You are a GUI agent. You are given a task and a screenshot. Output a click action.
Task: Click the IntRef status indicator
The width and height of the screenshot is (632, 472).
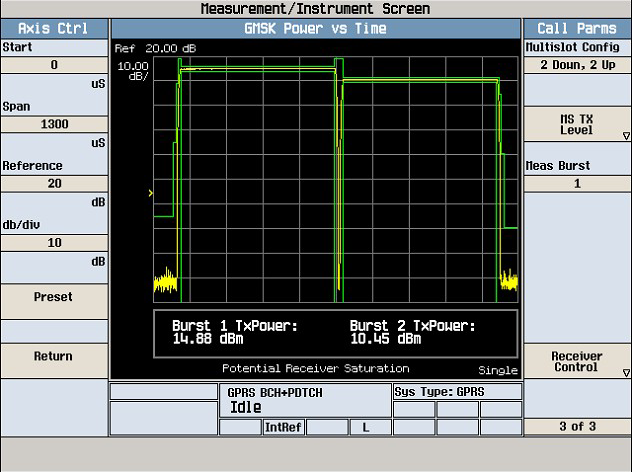click(x=283, y=427)
